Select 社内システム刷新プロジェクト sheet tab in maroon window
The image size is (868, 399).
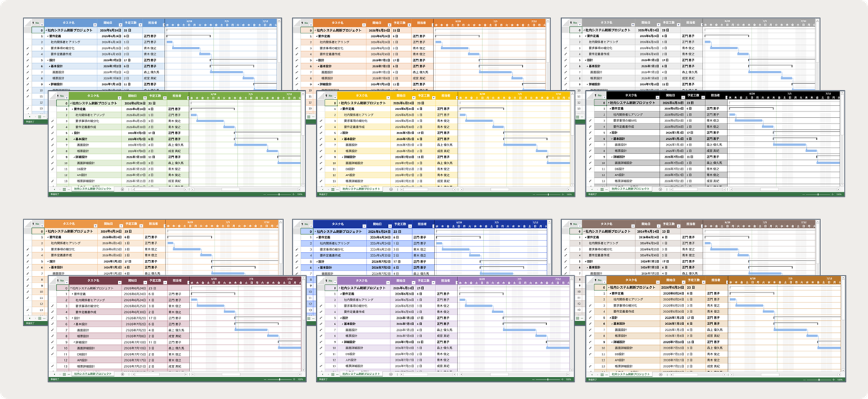coord(93,374)
